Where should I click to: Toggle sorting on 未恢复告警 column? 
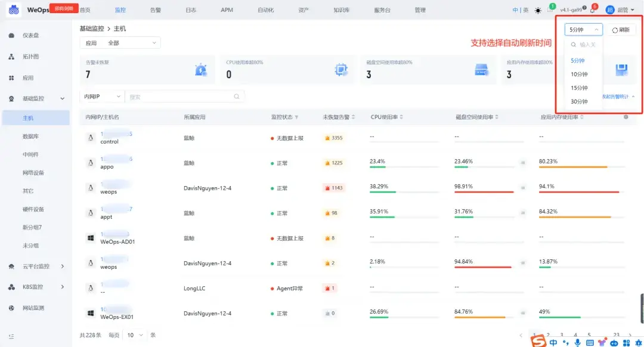coord(338,117)
